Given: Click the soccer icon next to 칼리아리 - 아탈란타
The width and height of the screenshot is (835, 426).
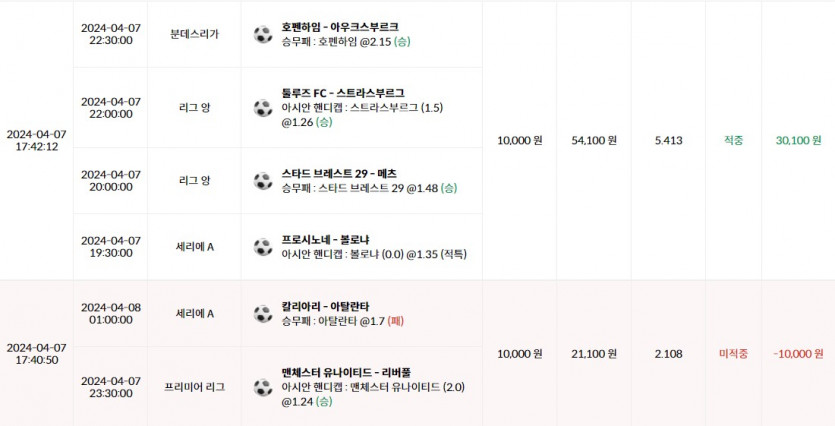Looking at the screenshot, I should [x=263, y=314].
